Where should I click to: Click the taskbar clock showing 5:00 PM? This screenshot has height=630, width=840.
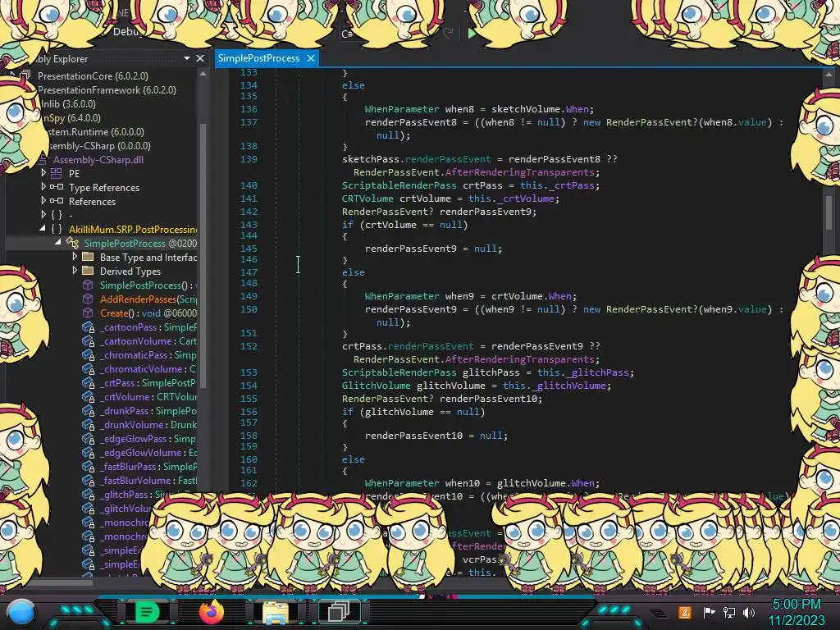click(796, 604)
